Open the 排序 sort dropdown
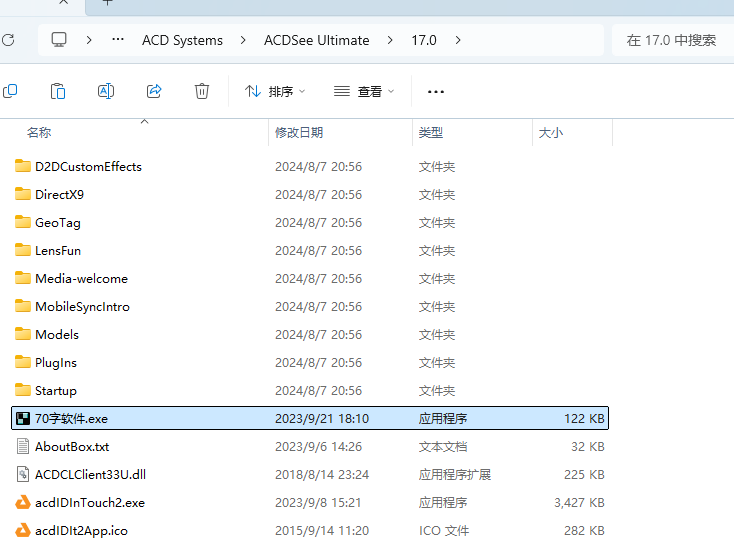The image size is (734, 542). tap(275, 91)
